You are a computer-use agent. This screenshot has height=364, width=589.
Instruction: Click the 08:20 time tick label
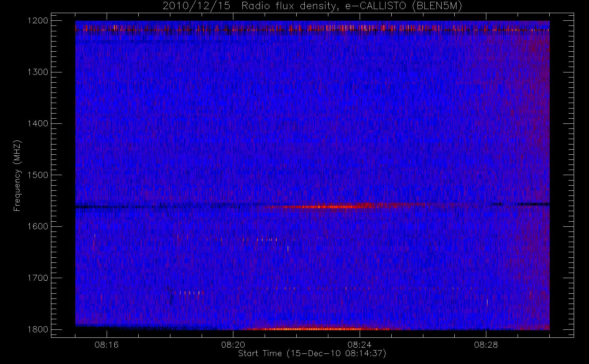(233, 345)
